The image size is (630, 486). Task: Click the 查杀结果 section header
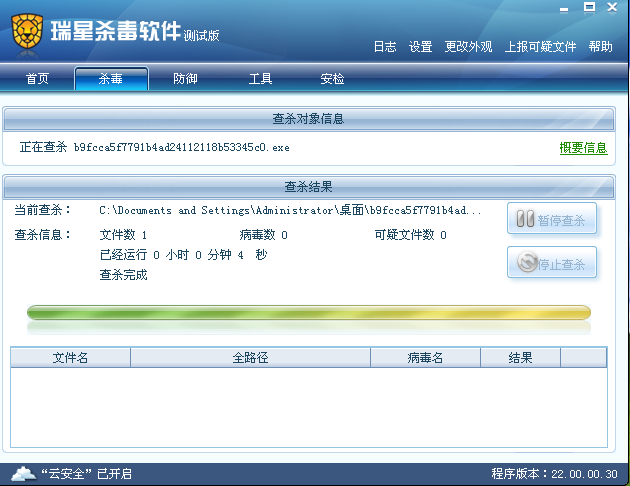pyautogui.click(x=309, y=187)
